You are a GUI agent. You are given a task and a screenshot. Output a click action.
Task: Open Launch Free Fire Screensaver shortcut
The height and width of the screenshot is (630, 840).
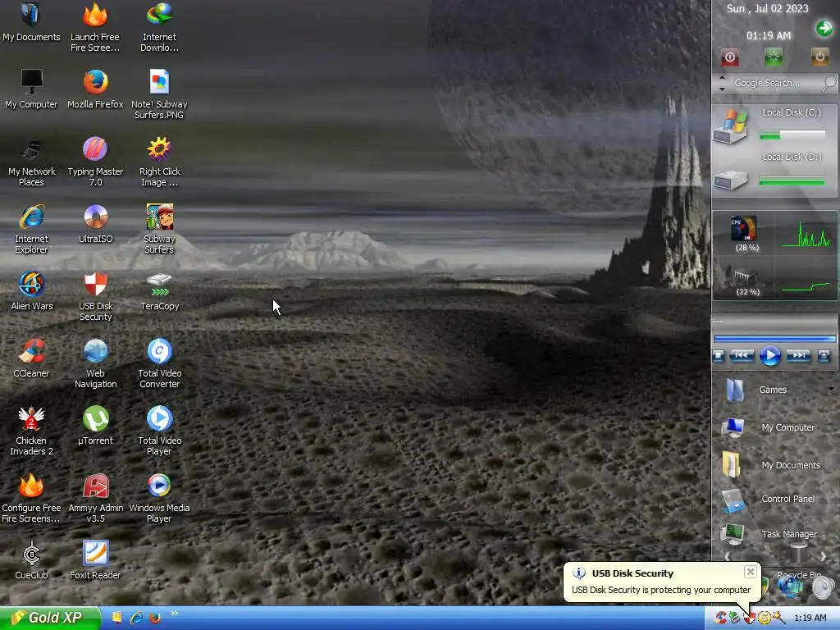tap(95, 27)
